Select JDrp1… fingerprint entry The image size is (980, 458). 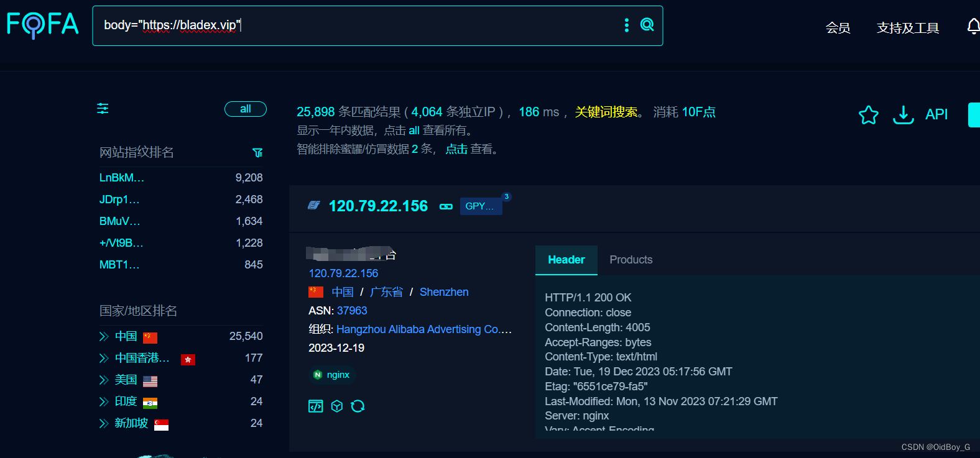[119, 199]
